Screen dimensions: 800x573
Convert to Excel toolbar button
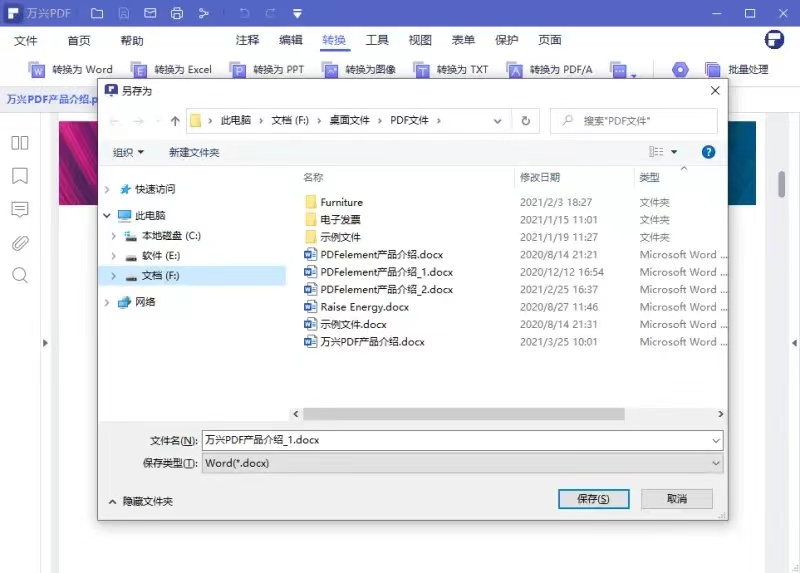[171, 69]
